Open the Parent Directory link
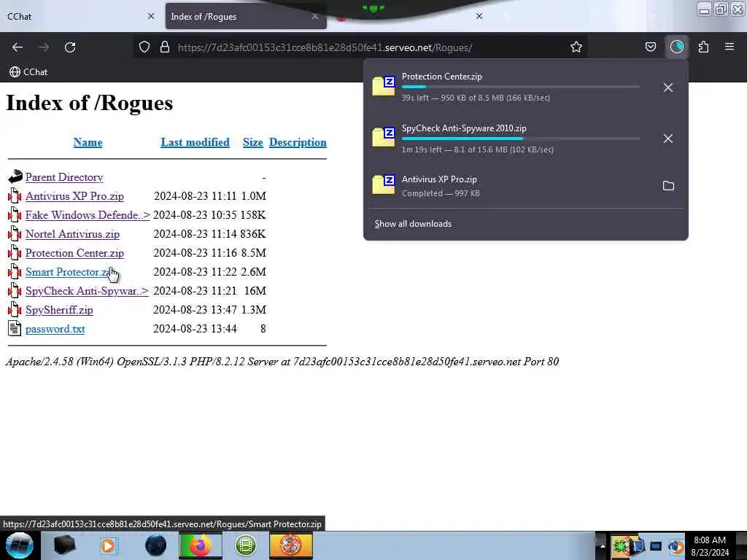This screenshot has height=560, width=747. click(64, 177)
